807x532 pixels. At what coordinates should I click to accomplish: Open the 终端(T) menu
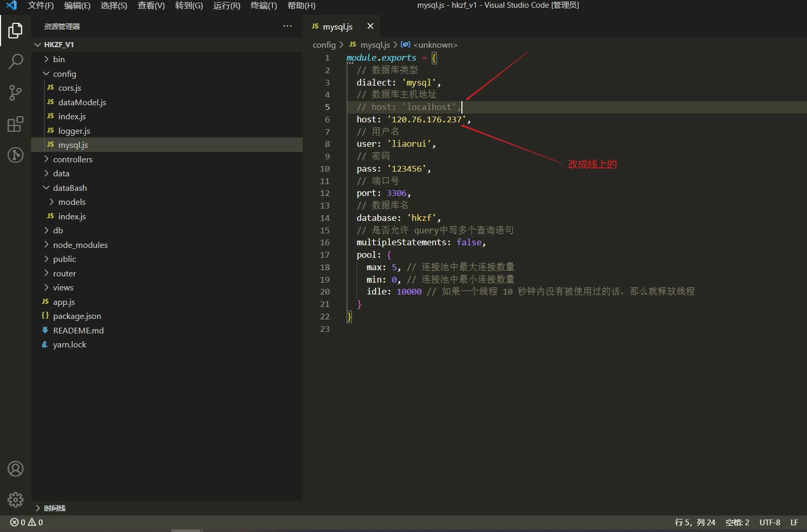(264, 5)
